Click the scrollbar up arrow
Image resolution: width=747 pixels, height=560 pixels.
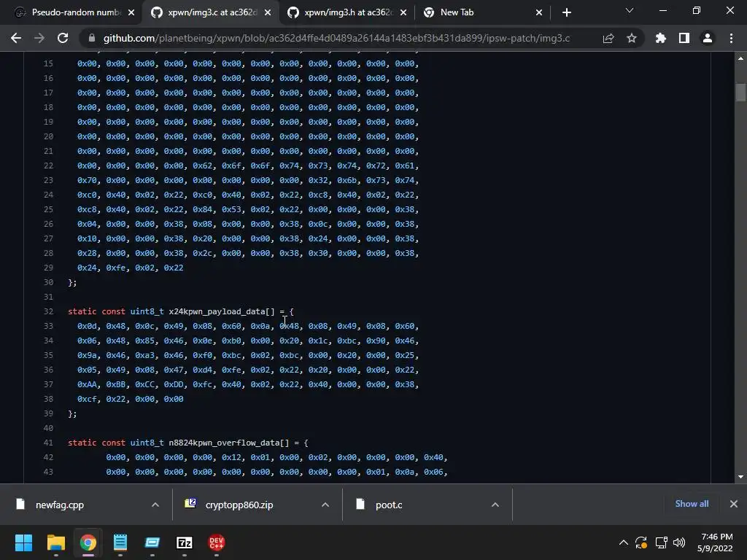coord(740,58)
